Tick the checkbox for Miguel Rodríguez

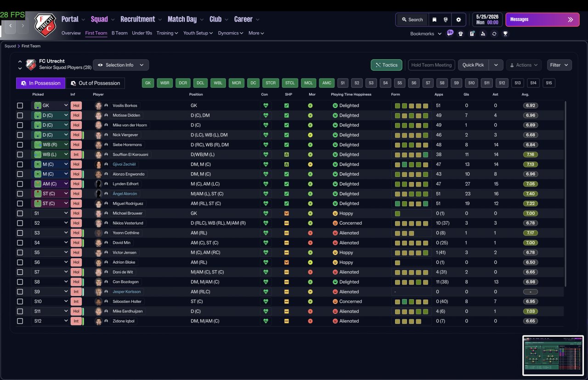[20, 204]
